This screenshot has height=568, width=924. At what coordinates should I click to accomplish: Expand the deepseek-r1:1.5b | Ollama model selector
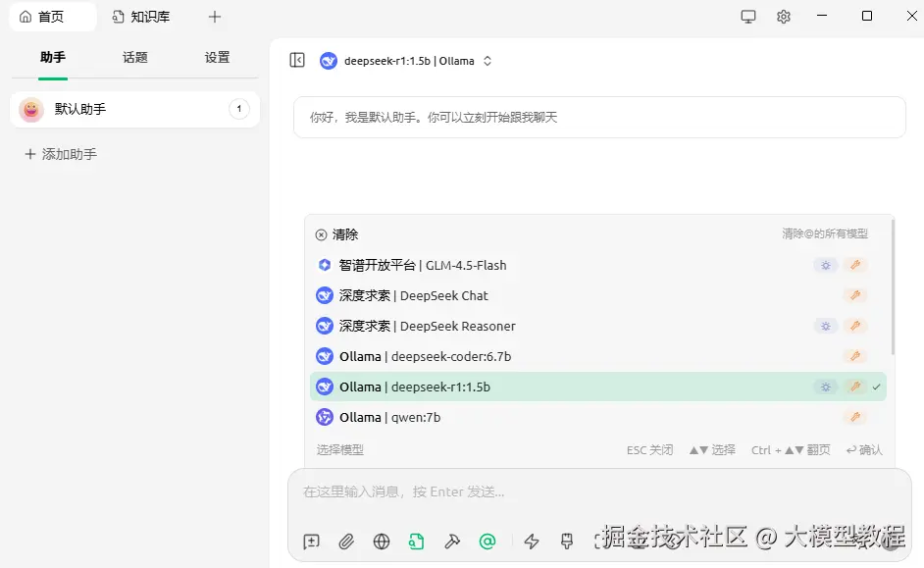[405, 61]
